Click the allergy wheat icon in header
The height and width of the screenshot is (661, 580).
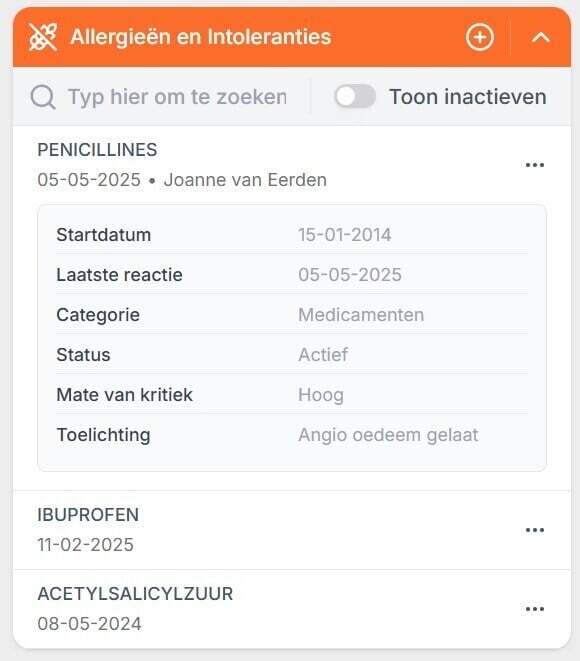click(x=43, y=37)
